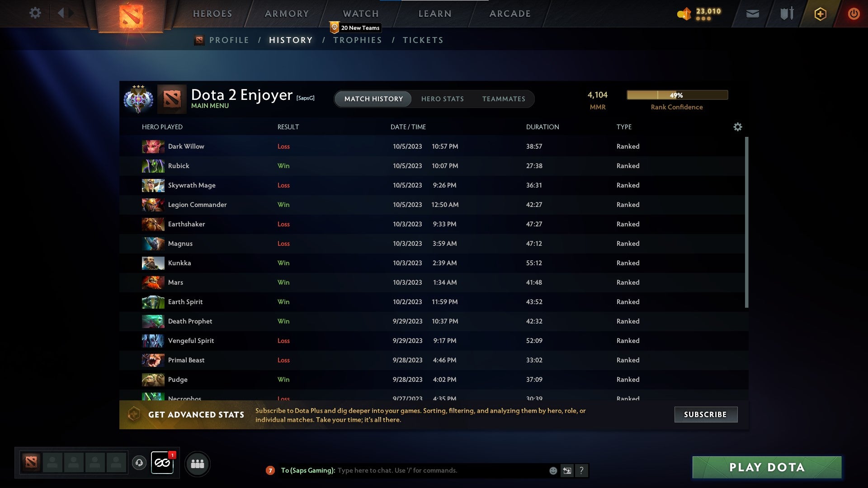Click the SUBSCRIBE button for Dota Plus
The width and height of the screenshot is (868, 488).
(705, 414)
